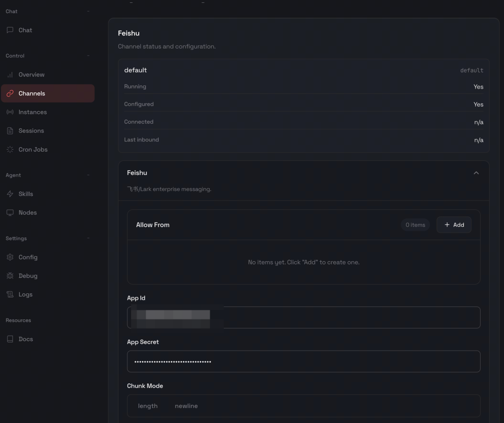The image size is (504, 423).
Task: Select the Overview bar chart icon
Action: tap(10, 75)
